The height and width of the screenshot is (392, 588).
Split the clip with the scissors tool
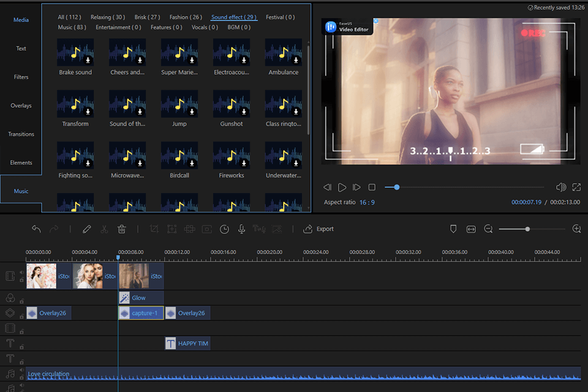pyautogui.click(x=105, y=228)
